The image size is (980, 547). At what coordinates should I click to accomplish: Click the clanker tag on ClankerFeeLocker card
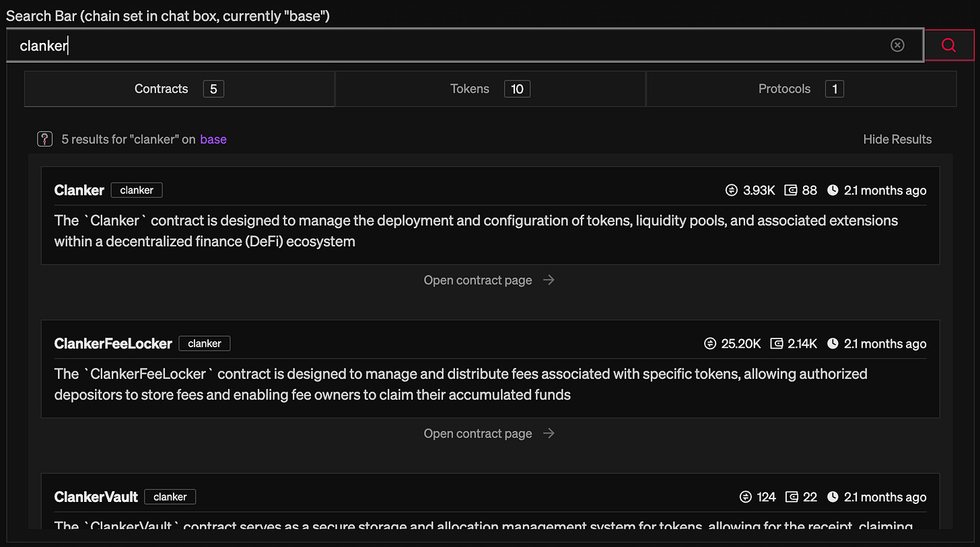point(205,344)
